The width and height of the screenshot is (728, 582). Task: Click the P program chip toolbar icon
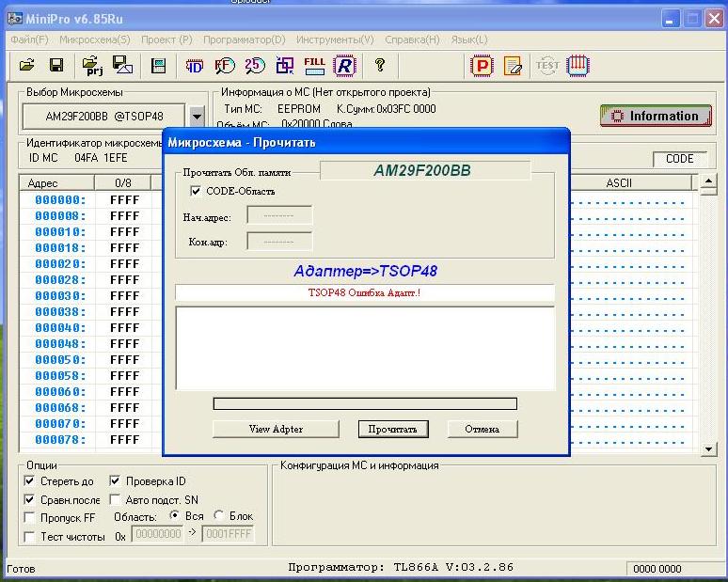tap(482, 66)
